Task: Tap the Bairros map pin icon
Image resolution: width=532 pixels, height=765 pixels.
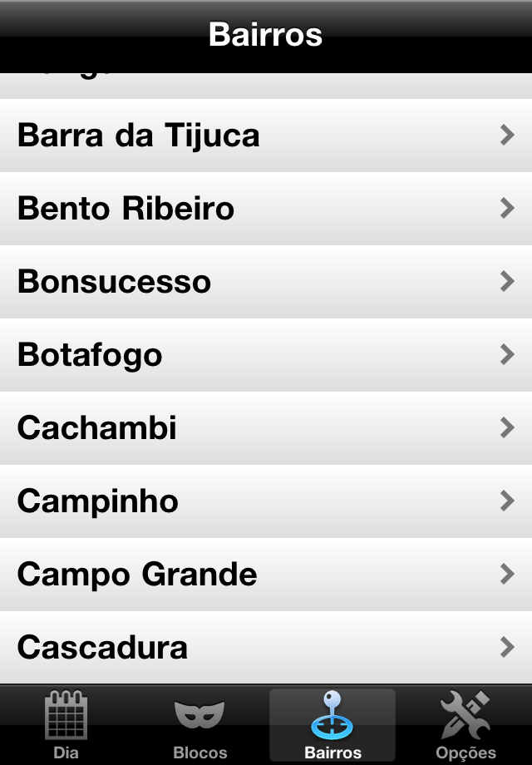Action: click(332, 715)
